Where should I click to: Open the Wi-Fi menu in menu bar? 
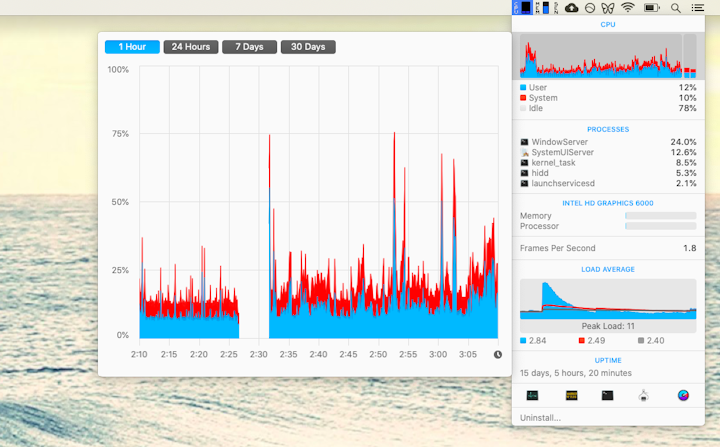click(628, 8)
